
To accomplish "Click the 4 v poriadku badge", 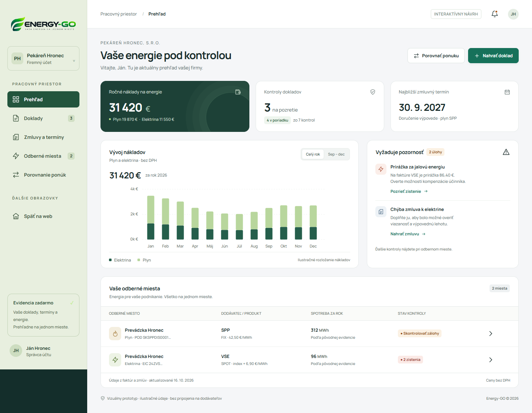I will pos(277,120).
